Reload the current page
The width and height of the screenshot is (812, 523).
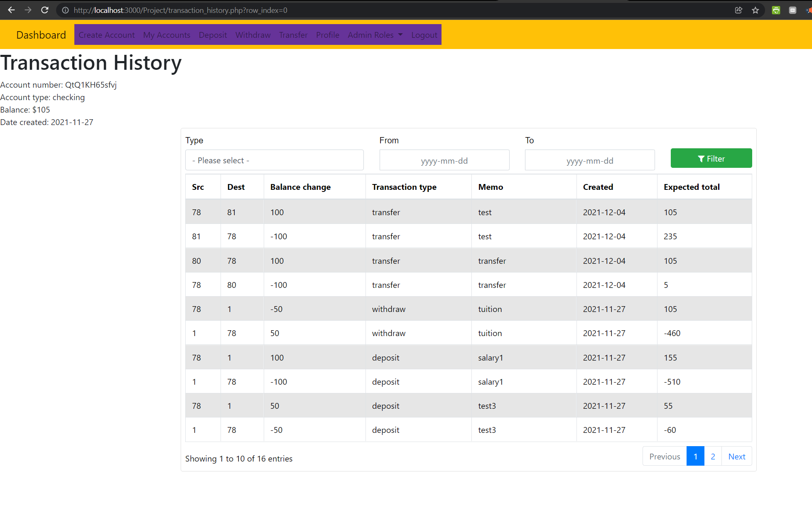(44, 10)
